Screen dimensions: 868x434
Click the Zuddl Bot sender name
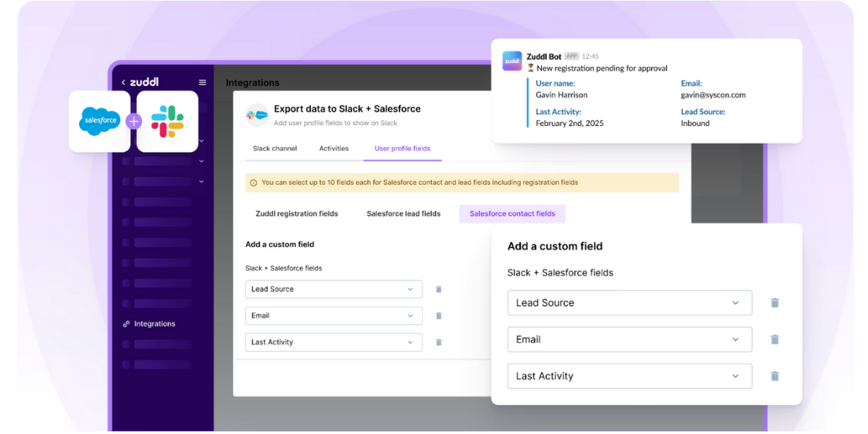544,56
